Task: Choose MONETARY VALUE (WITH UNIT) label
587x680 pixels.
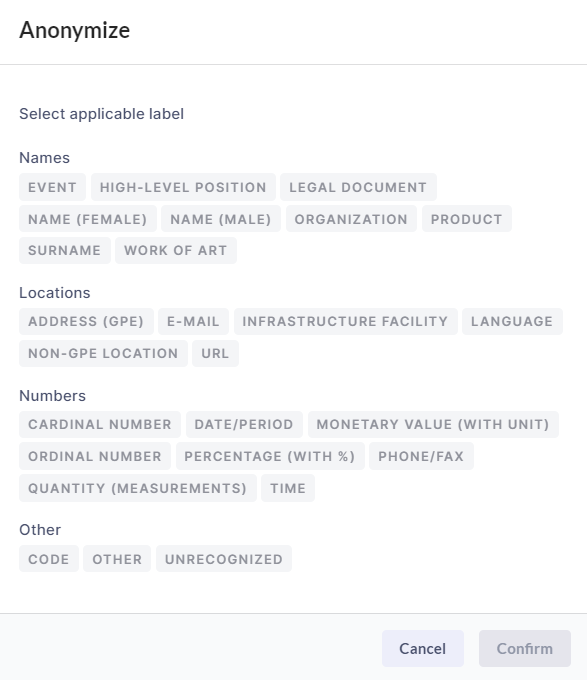Action: (433, 424)
